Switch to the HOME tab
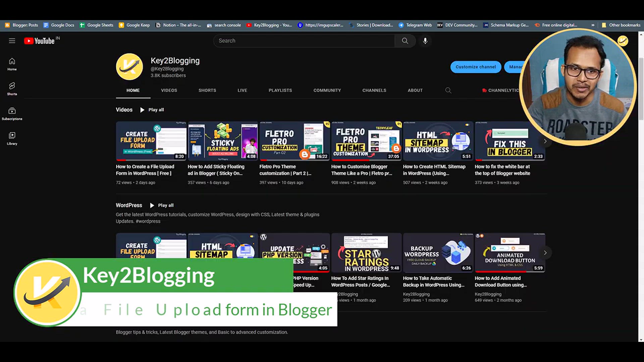This screenshot has width=644, height=362. tap(133, 90)
